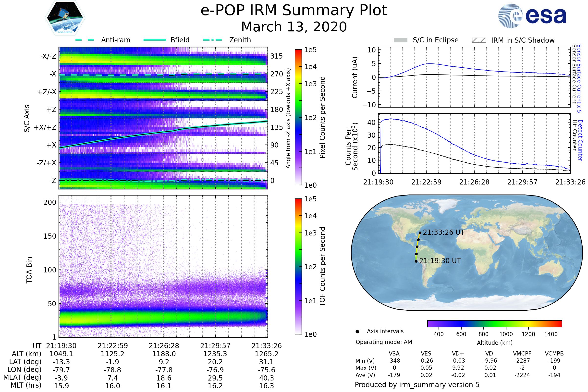This screenshot has height=392, width=588.
Task: Click the 21:26:28 UT label under TOA plot
Action: click(x=164, y=346)
